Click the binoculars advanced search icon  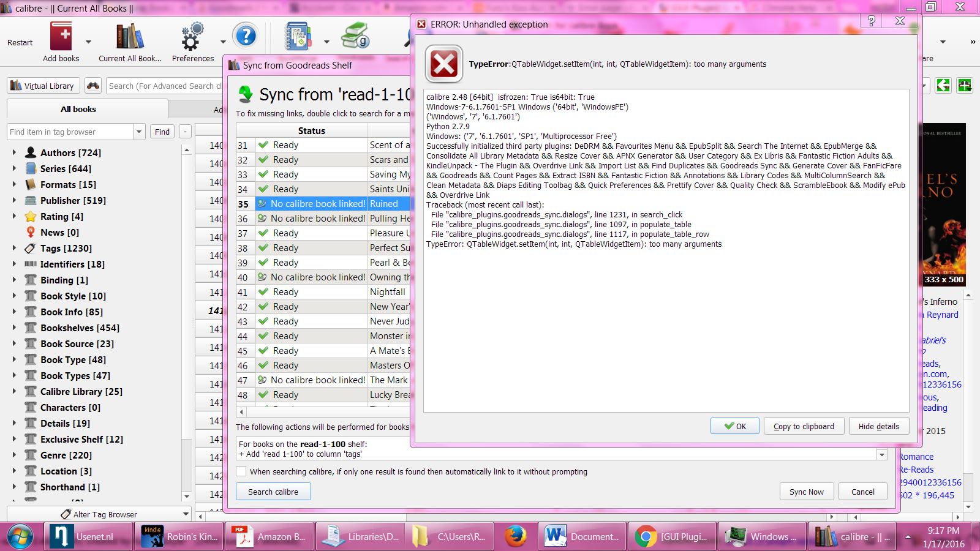tap(93, 86)
